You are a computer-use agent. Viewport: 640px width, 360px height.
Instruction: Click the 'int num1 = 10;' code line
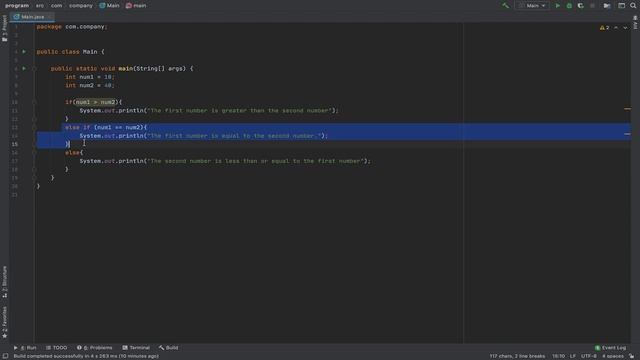90,77
